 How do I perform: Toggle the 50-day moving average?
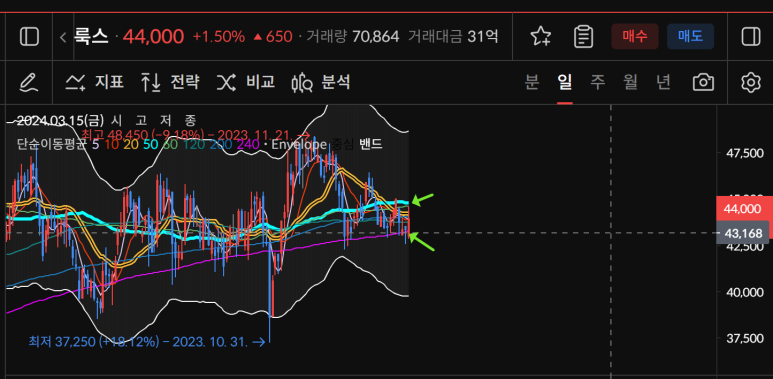tap(151, 144)
